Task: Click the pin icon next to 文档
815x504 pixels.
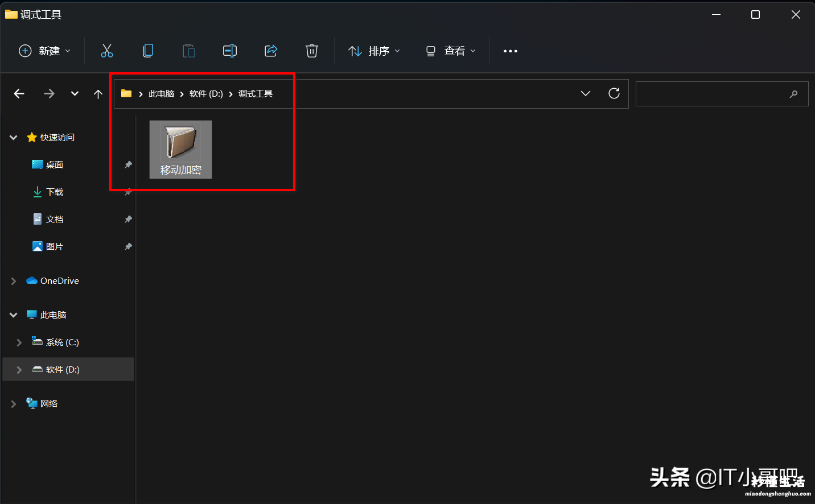Action: click(x=128, y=220)
